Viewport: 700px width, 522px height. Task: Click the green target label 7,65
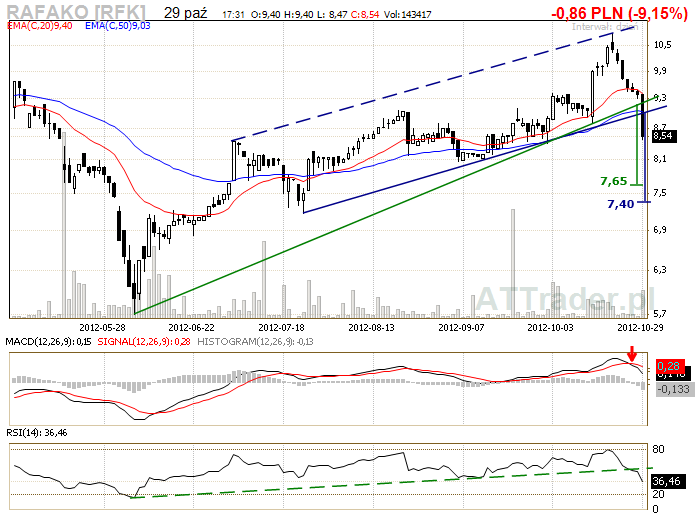614,181
